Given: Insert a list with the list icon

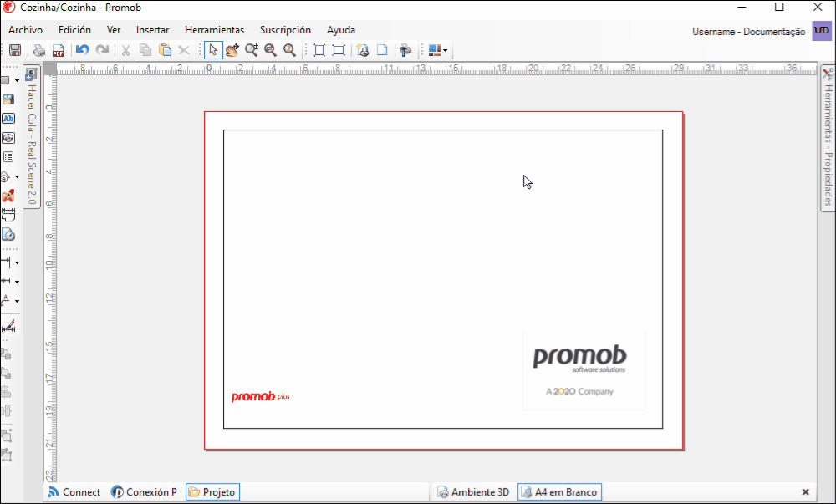Looking at the screenshot, I should point(8,156).
